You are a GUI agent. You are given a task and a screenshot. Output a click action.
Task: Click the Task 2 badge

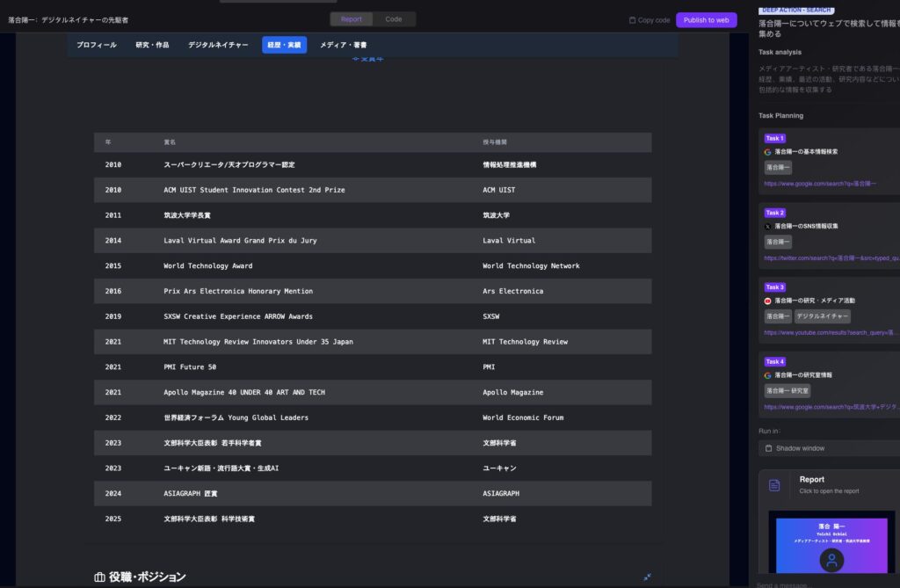coord(774,213)
